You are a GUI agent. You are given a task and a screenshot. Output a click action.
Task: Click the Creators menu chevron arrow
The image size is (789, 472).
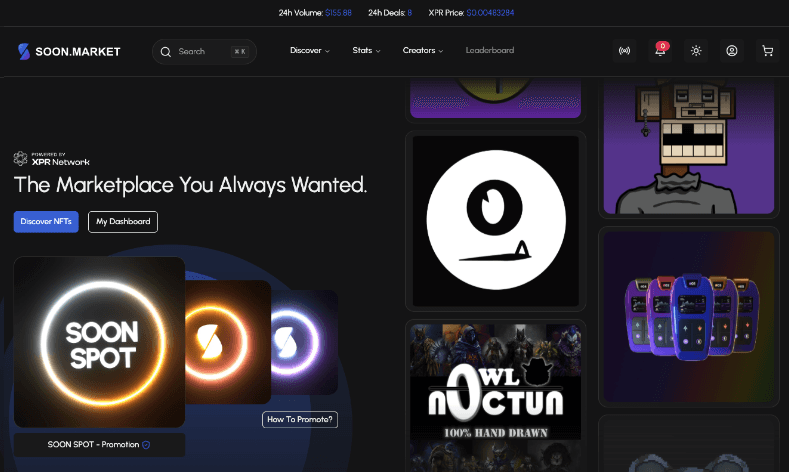[x=441, y=51]
